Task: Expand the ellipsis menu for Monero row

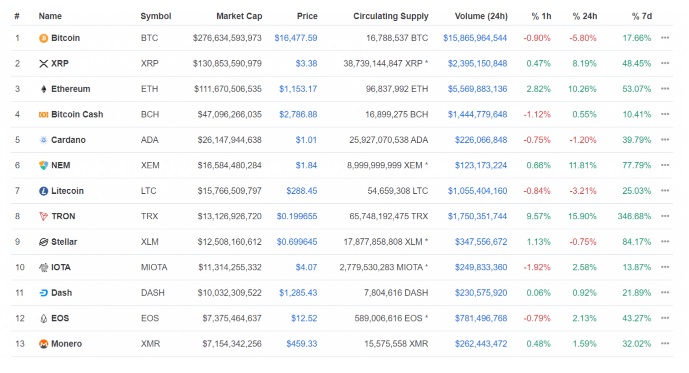Action: point(665,344)
